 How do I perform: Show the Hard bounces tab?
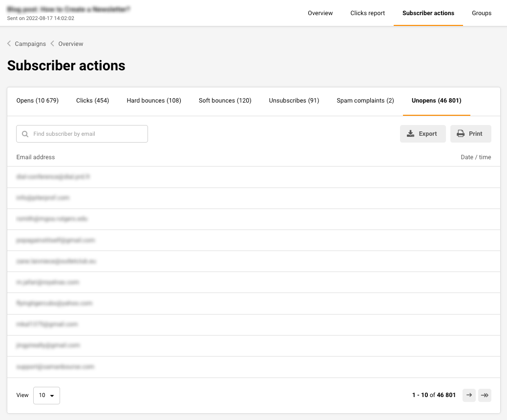(x=154, y=101)
